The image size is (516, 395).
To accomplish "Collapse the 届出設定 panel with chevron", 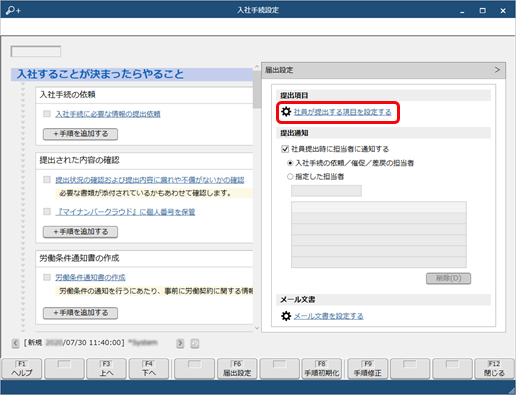I will pos(497,70).
